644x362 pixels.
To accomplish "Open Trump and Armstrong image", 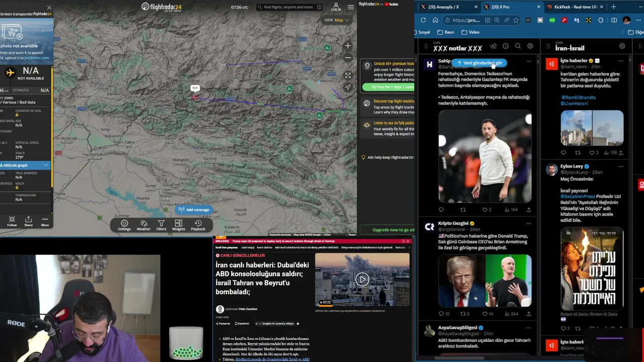I will pyautogui.click(x=485, y=280).
